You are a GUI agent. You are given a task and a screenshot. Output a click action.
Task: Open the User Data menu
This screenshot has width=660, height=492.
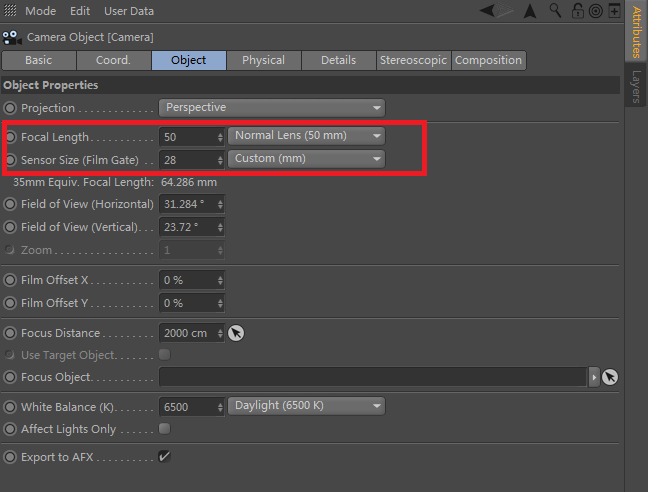tap(129, 11)
